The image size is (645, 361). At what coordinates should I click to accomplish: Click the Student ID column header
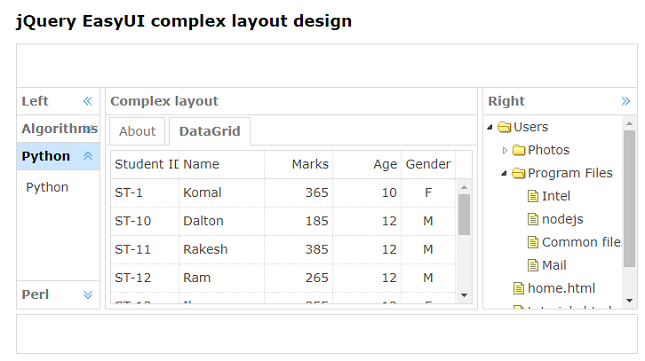(145, 164)
